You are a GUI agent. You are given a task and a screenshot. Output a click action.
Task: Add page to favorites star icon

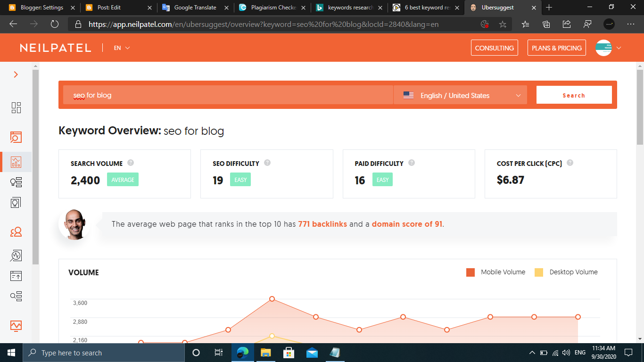point(503,24)
